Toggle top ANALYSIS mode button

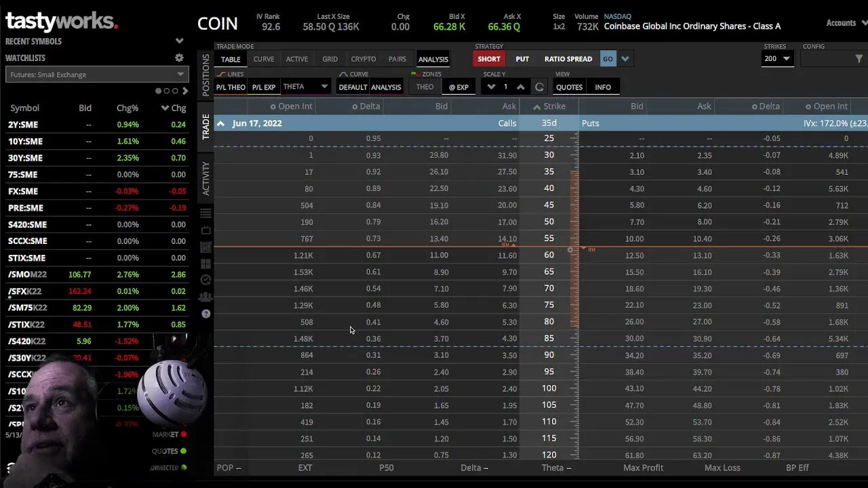click(433, 59)
